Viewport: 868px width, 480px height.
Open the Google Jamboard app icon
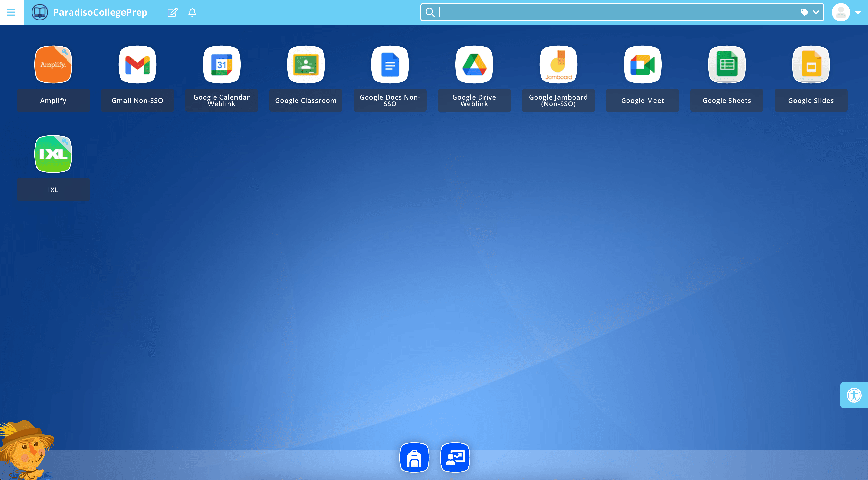(x=558, y=64)
